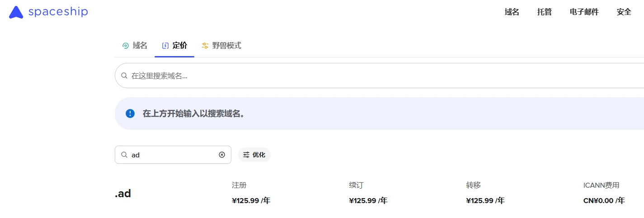Clear the "ad" filter with the X icon
Image resolution: width=644 pixels, height=218 pixels.
(x=222, y=155)
